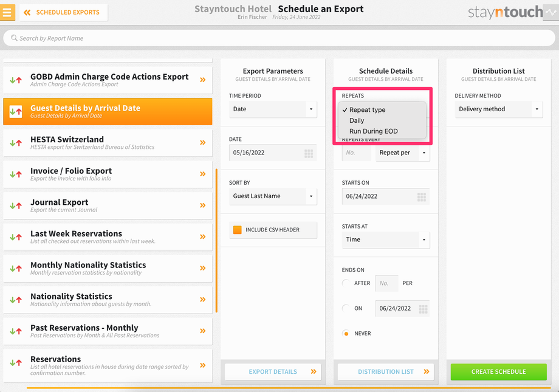The image size is (559, 392).
Task: Open Nationality Statistics chevron arrow
Action: point(203,300)
